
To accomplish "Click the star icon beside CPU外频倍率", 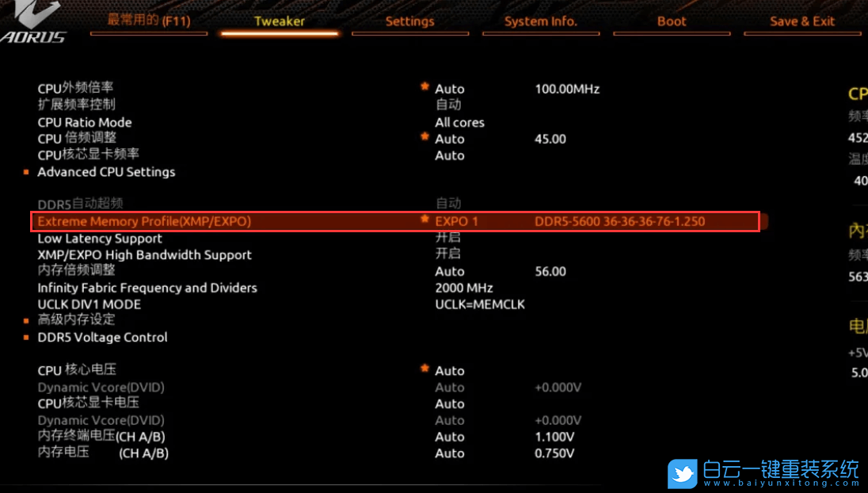I will [x=425, y=86].
